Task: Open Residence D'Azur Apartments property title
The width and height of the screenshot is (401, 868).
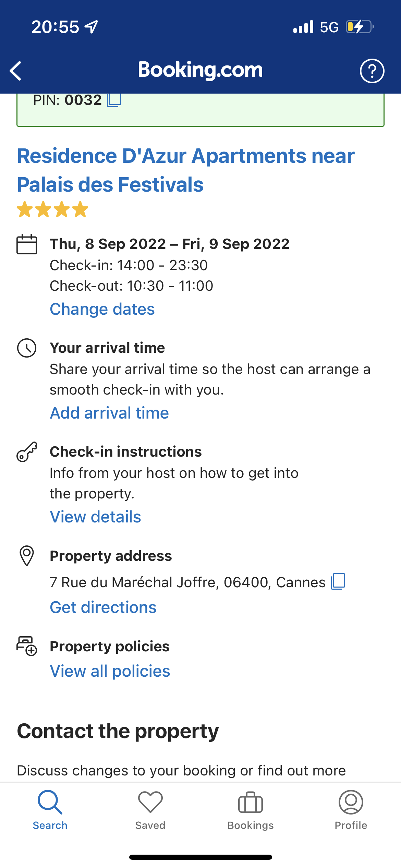Action: (185, 170)
